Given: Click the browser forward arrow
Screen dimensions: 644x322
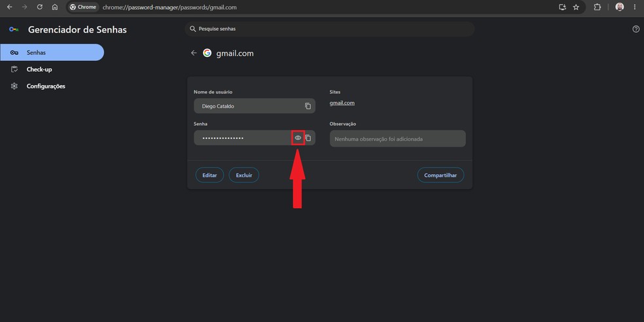Looking at the screenshot, I should (25, 7).
